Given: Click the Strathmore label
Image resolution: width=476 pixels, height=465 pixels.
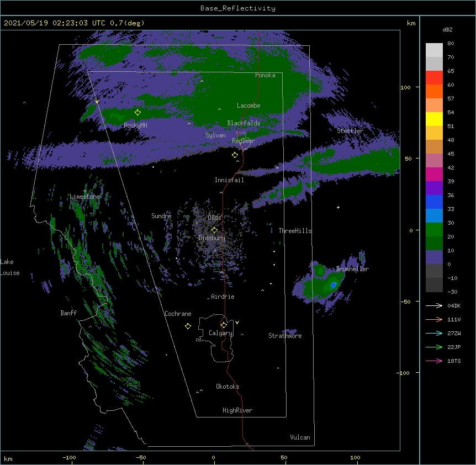Looking at the screenshot, I should tap(285, 336).
